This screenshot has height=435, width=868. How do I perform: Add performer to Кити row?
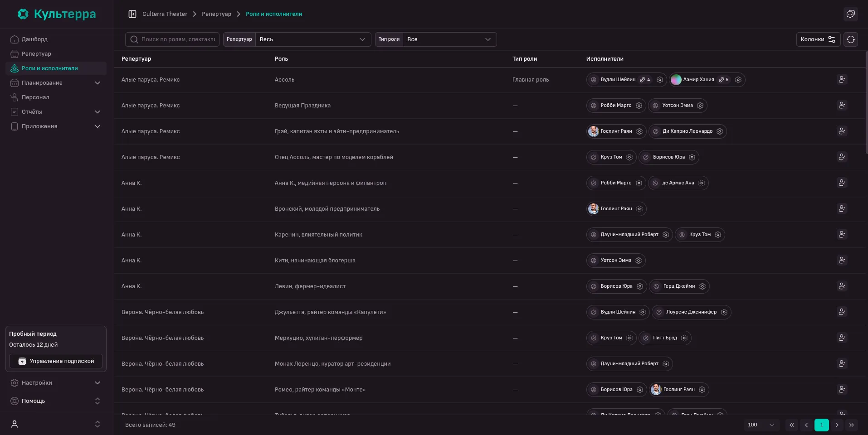[842, 261]
